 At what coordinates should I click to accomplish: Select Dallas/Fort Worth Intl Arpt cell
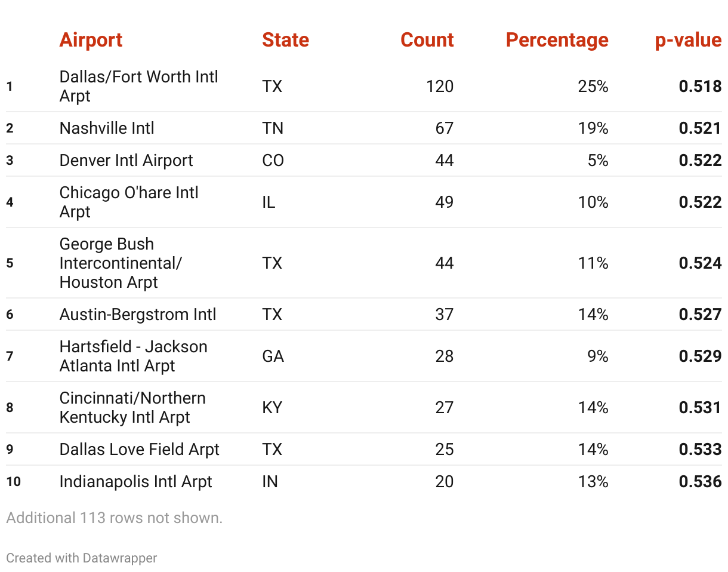(x=138, y=87)
